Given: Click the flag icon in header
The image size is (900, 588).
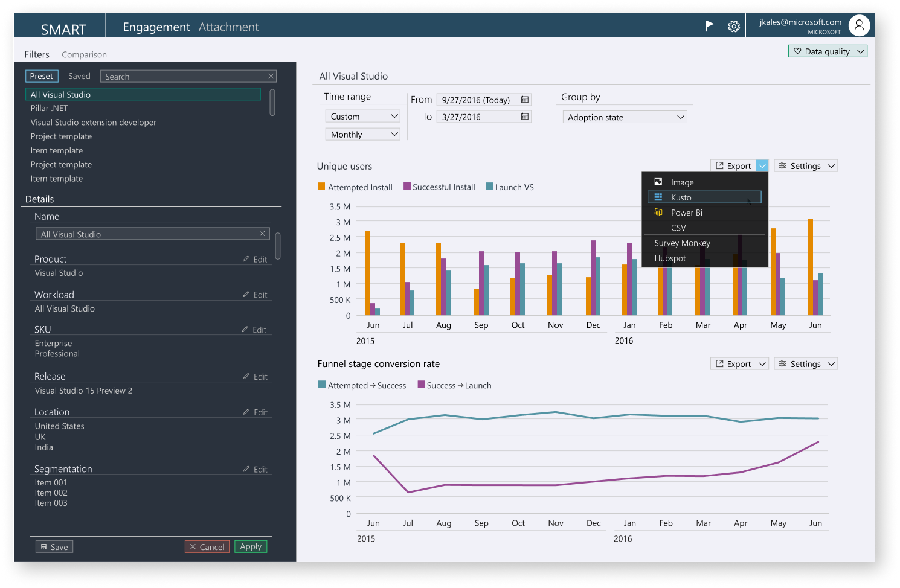Looking at the screenshot, I should (709, 25).
